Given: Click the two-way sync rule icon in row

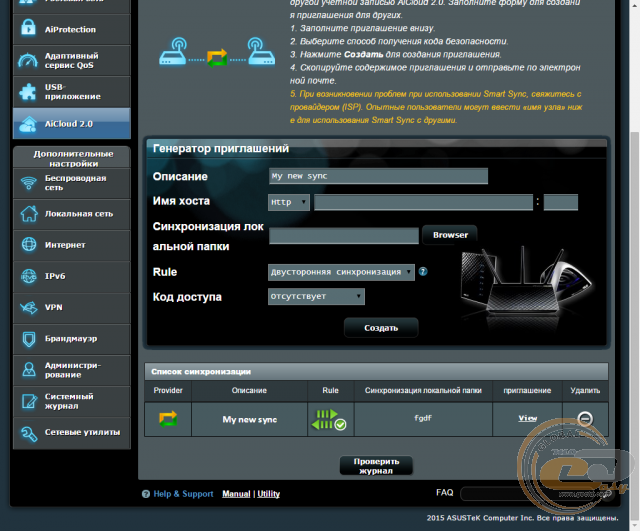Looking at the screenshot, I should pos(329,420).
